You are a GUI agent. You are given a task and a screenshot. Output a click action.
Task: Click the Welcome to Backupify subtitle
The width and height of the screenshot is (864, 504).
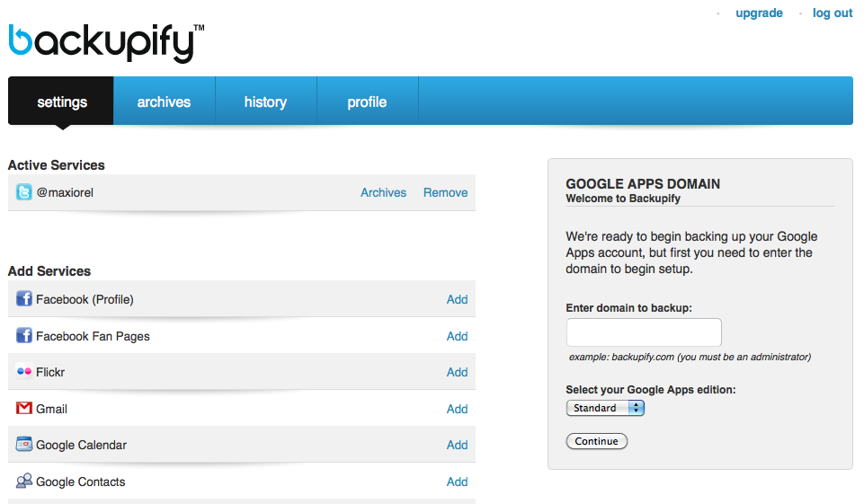click(623, 199)
